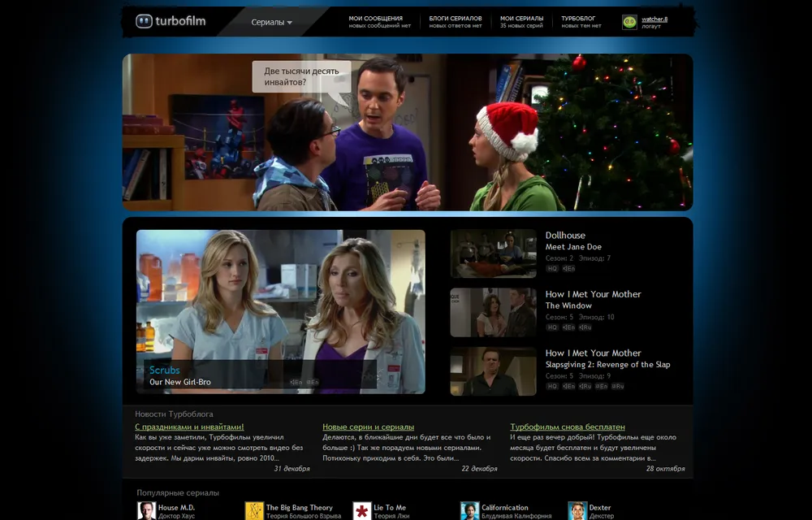Open the Californication title link

(505, 508)
